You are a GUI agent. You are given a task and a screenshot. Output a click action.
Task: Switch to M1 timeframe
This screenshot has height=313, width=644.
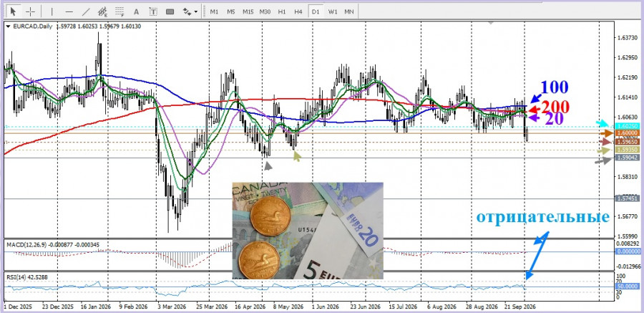[214, 11]
